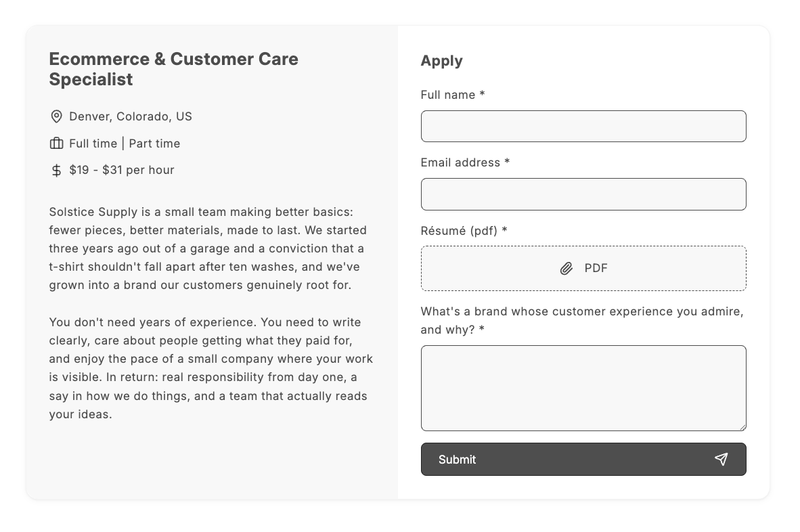
Task: Click the Denver, Colorado, US location text
Action: [131, 116]
